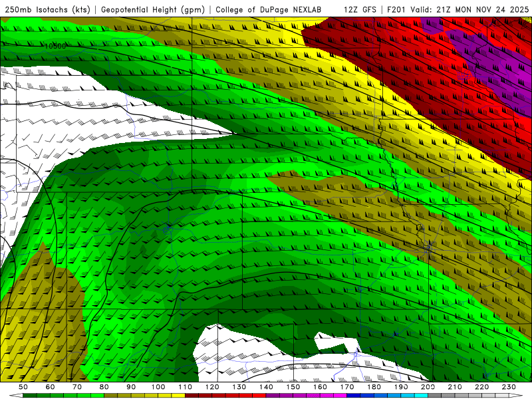Click the '200' color bar label
This screenshot has width=532, height=399.
click(428, 387)
